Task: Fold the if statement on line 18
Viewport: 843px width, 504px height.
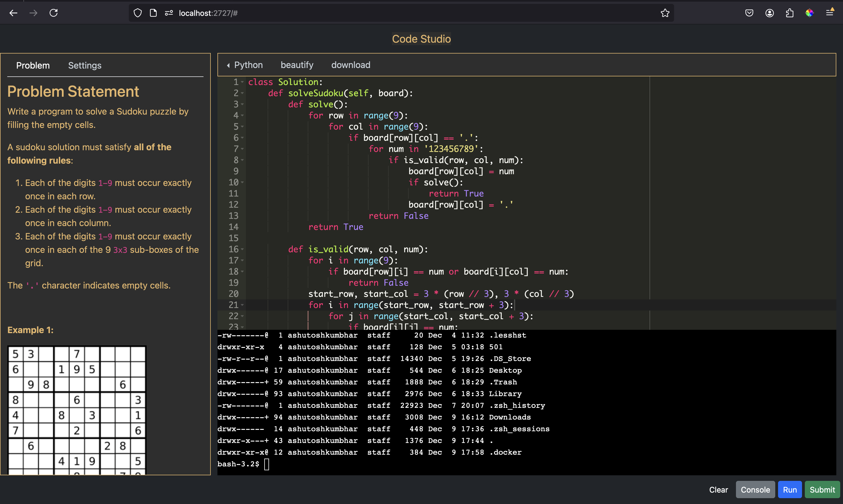Action: click(242, 272)
